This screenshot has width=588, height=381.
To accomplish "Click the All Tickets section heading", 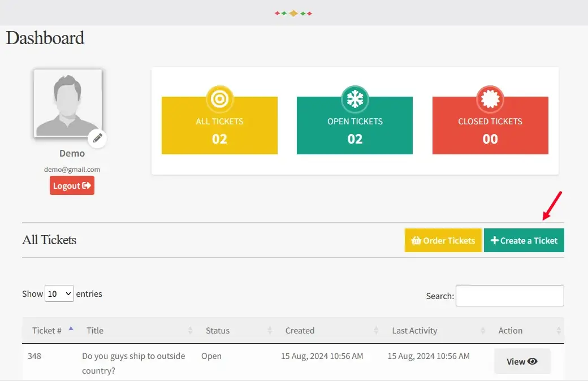I will [x=49, y=240].
